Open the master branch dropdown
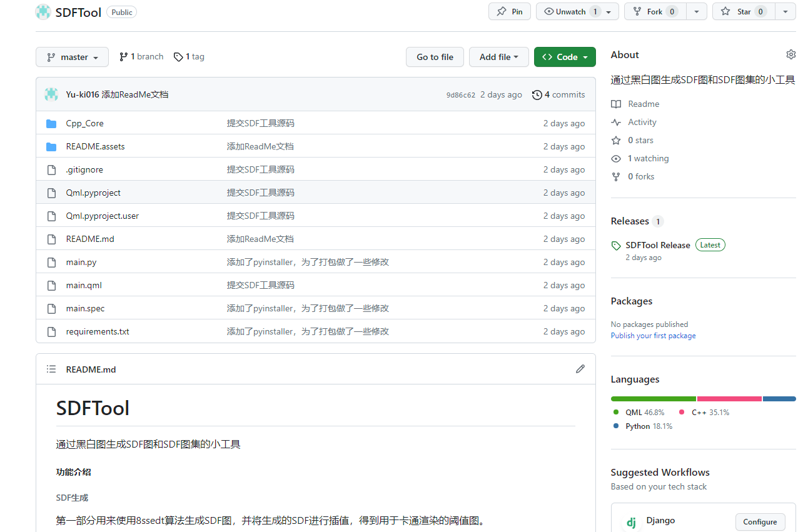Image resolution: width=803 pixels, height=532 pixels. (72, 57)
